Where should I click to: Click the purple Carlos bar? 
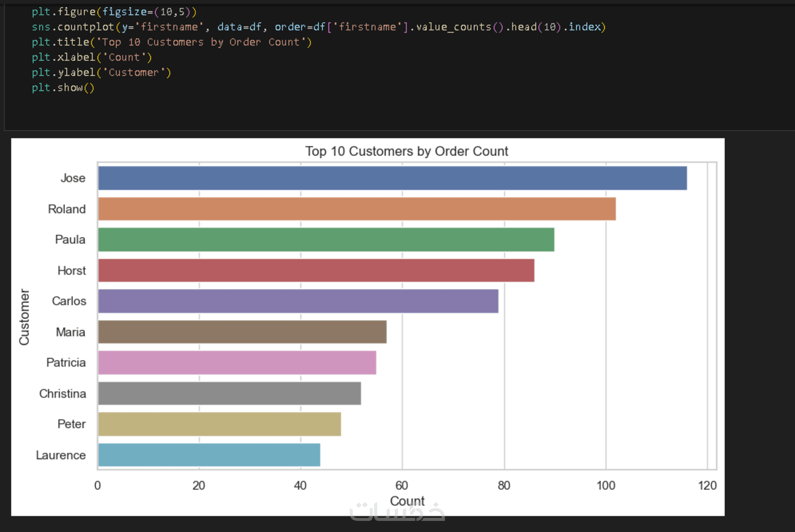pyautogui.click(x=298, y=301)
